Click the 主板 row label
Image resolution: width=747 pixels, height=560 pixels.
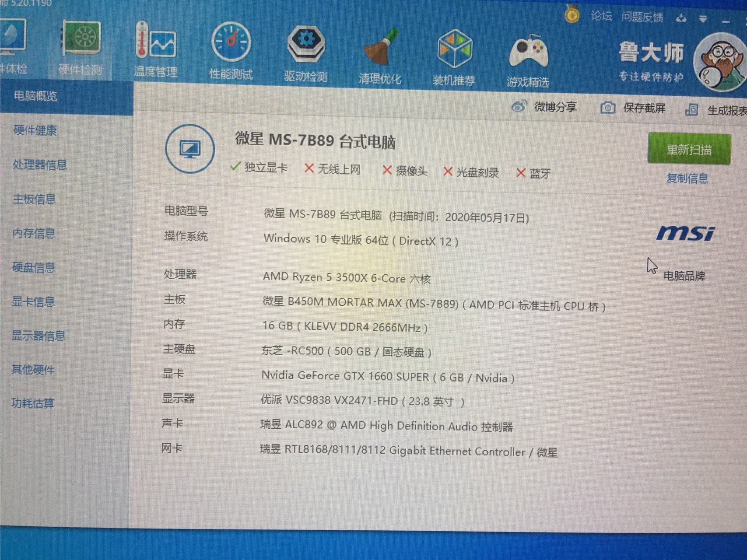[x=175, y=299]
